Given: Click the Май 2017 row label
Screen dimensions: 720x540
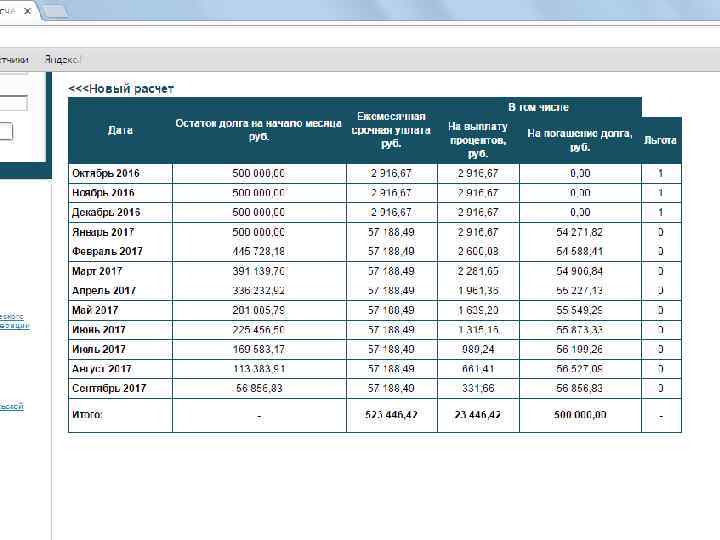Looking at the screenshot, I should (x=95, y=310).
